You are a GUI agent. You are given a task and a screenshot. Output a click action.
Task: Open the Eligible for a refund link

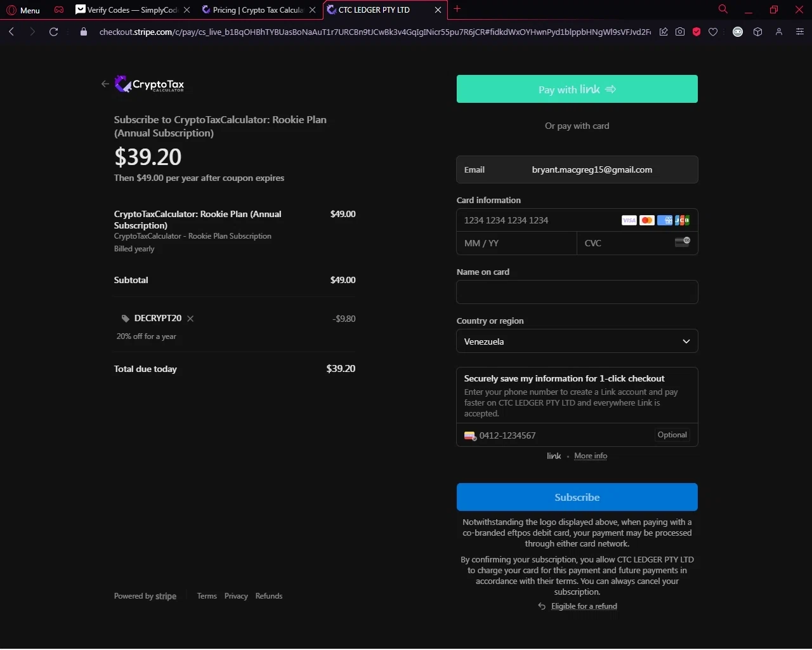pos(584,606)
